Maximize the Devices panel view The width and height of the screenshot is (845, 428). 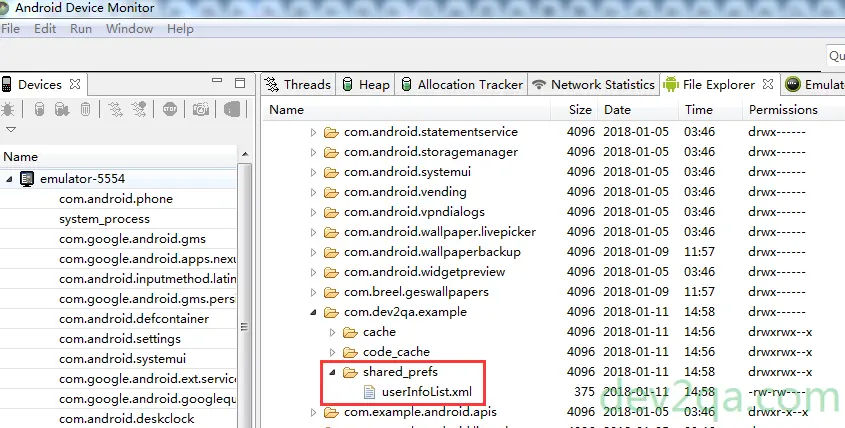pyautogui.click(x=240, y=82)
